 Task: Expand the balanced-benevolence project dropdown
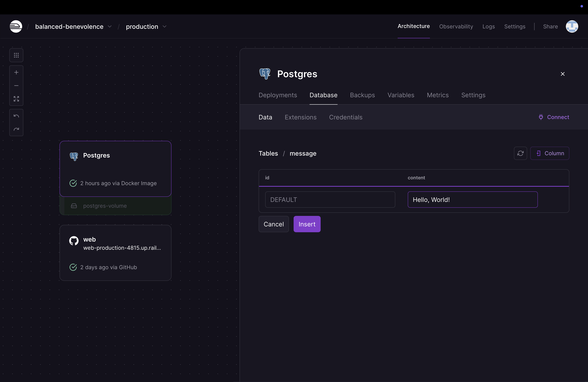tap(110, 26)
